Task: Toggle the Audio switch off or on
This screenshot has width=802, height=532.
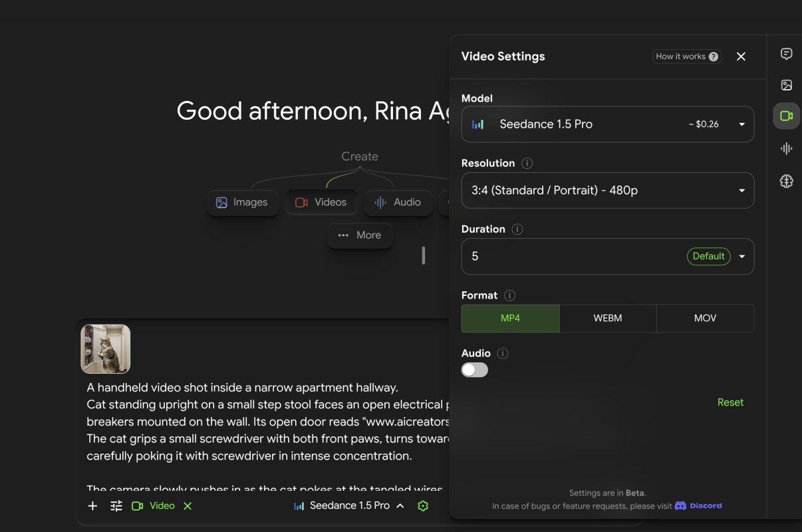Action: click(474, 369)
